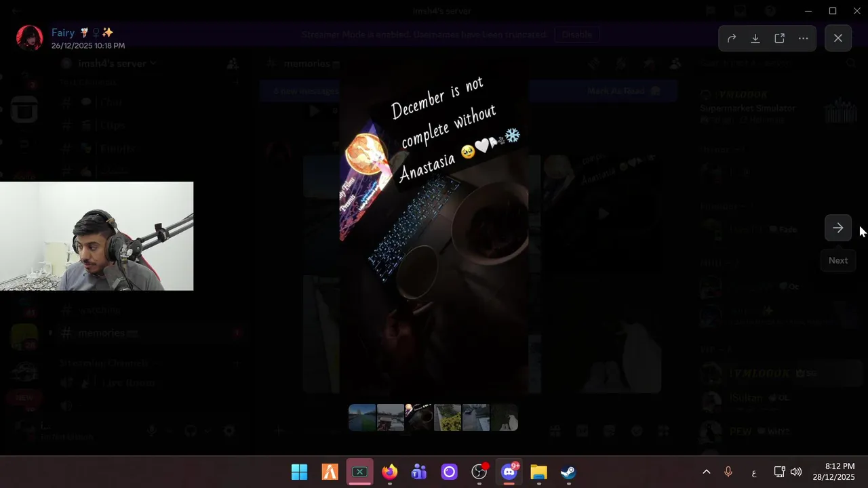Switch the Arabic input language indicator
The height and width of the screenshot is (488, 868).
point(754,472)
